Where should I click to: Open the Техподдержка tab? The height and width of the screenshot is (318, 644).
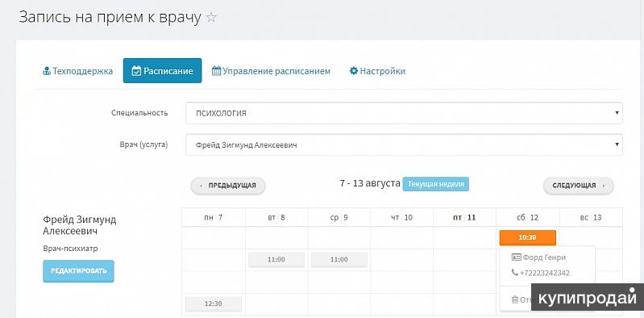(77, 71)
